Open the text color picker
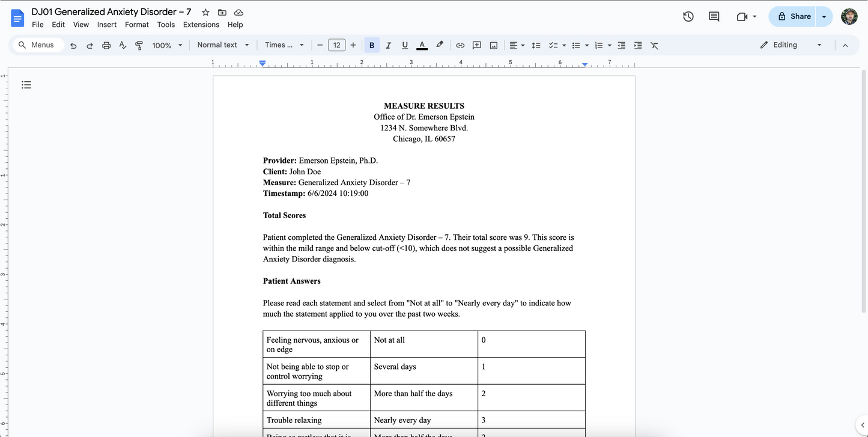 (422, 45)
